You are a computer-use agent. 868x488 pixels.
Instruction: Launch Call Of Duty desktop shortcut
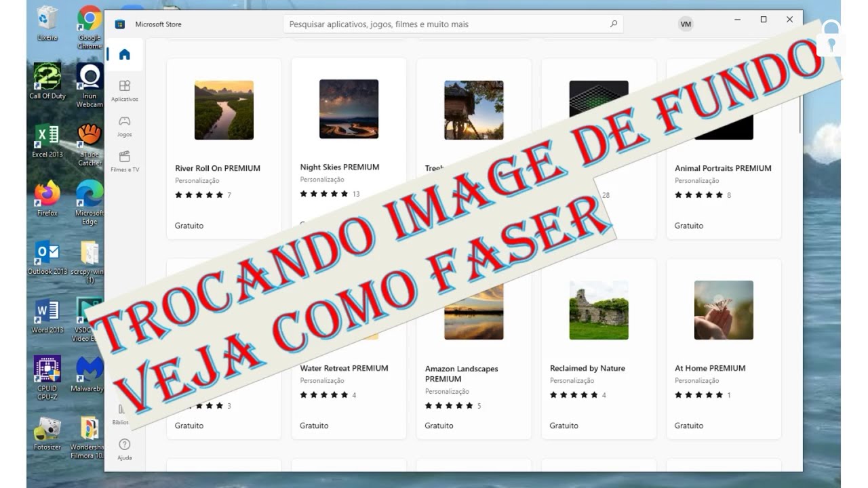(47, 81)
